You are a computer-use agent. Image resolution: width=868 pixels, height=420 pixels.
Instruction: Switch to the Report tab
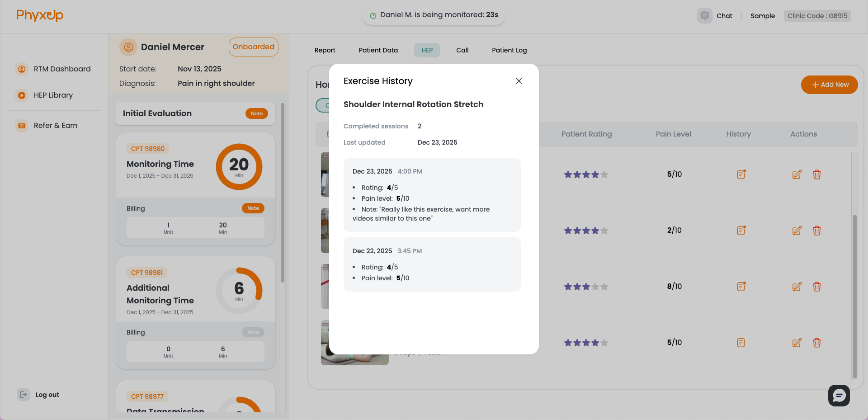pos(325,50)
